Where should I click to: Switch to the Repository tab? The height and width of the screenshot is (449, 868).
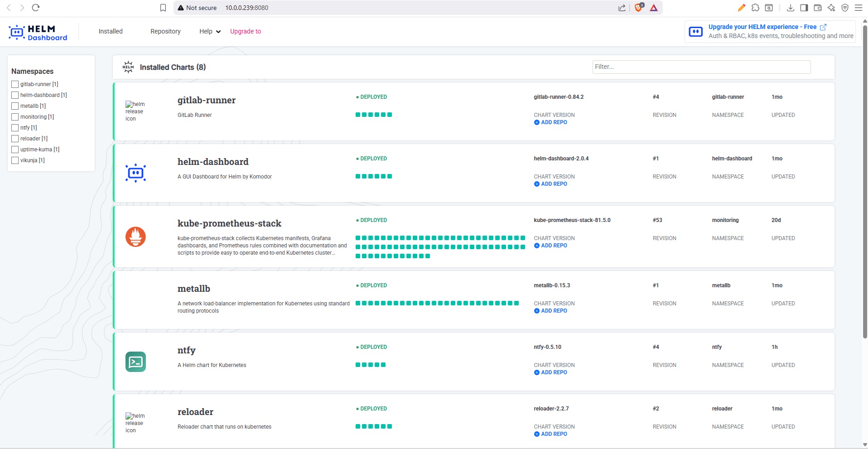pos(165,31)
